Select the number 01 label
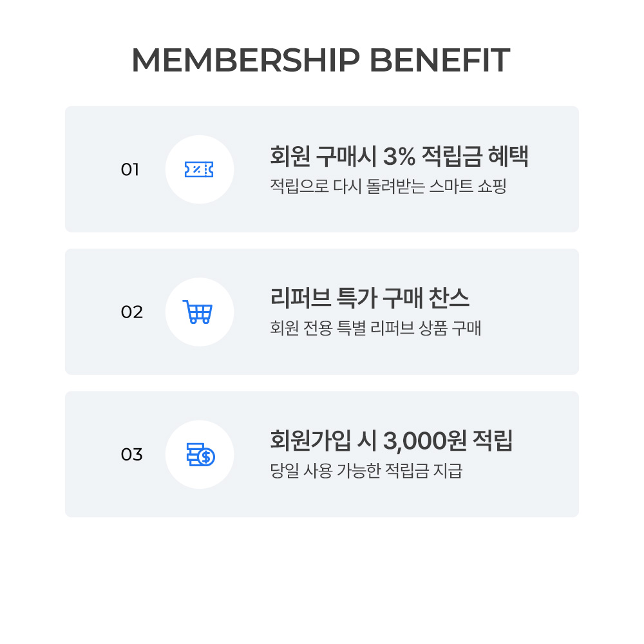 [130, 170]
